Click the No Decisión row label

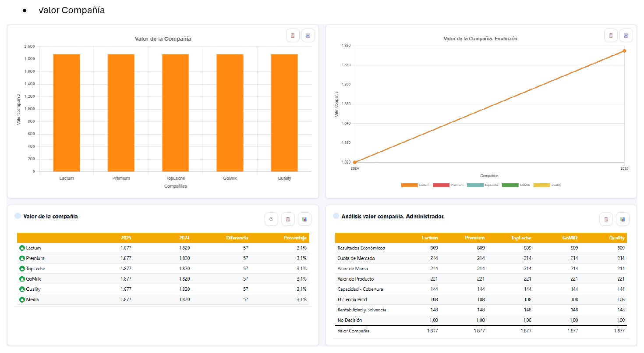pyautogui.click(x=350, y=320)
